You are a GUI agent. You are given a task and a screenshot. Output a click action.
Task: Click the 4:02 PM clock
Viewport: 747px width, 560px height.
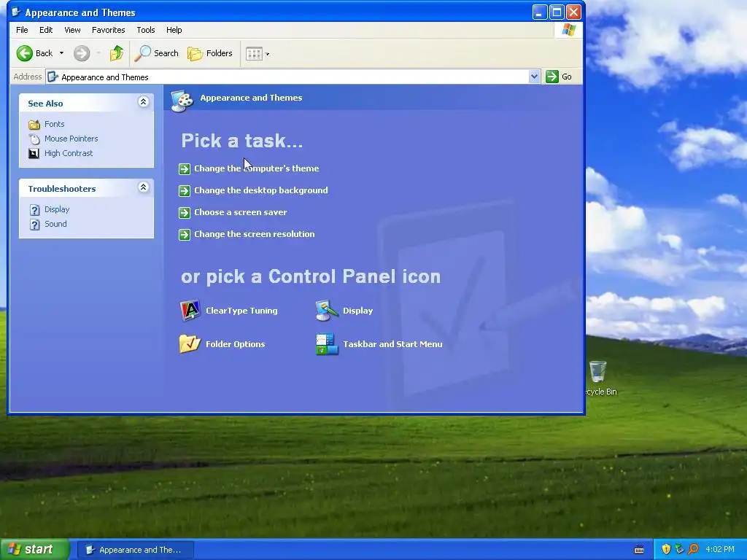[x=720, y=550]
